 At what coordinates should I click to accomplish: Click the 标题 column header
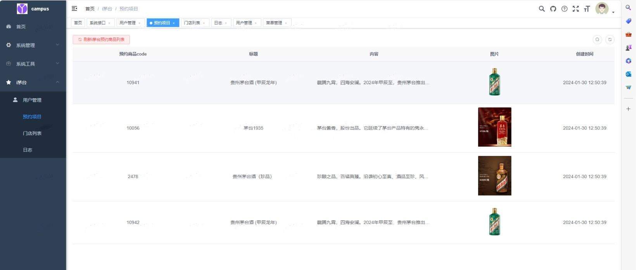[254, 54]
